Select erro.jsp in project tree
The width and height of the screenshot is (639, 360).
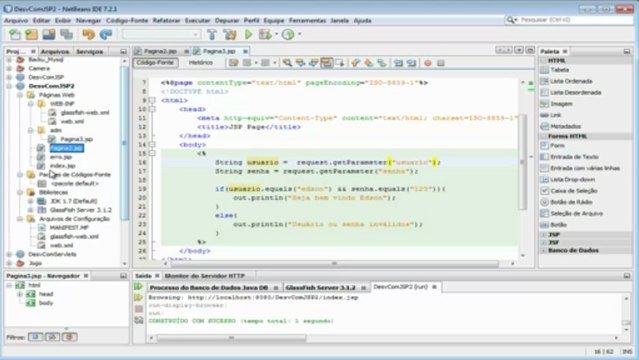61,157
